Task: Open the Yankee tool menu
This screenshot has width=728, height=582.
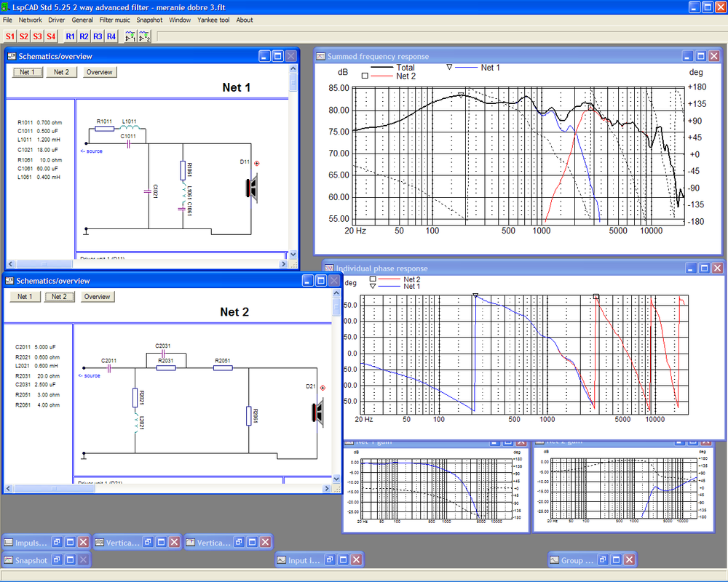Action: pyautogui.click(x=213, y=20)
